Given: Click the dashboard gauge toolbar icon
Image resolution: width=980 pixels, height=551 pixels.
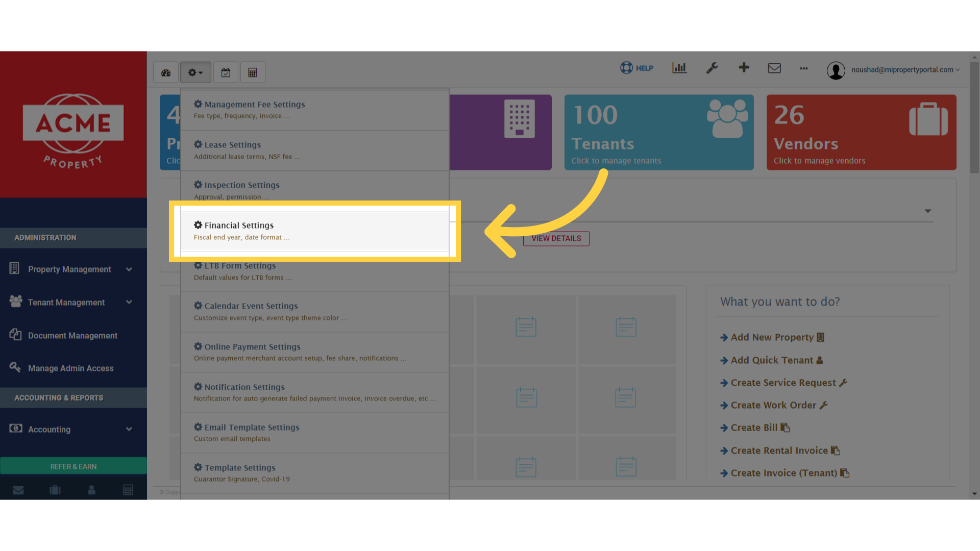Looking at the screenshot, I should point(166,72).
